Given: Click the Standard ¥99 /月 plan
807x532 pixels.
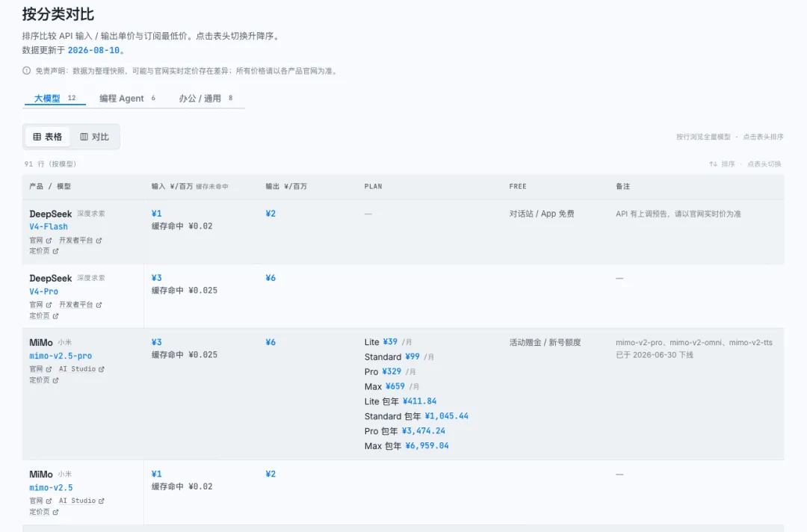Looking at the screenshot, I should (x=399, y=357).
